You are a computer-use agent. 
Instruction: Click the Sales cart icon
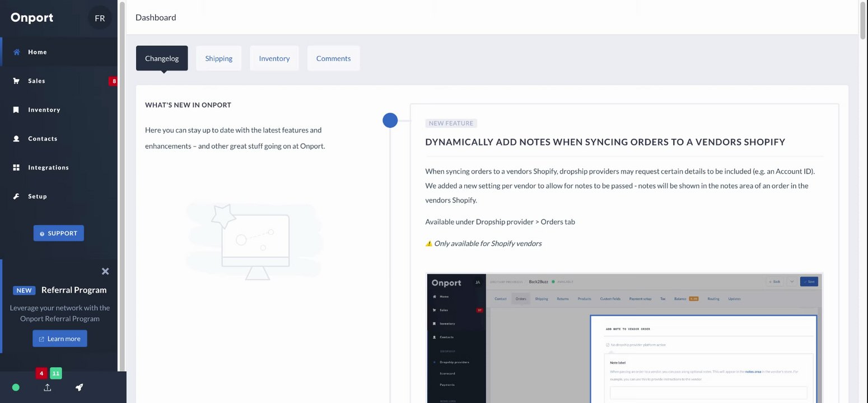[x=16, y=81]
